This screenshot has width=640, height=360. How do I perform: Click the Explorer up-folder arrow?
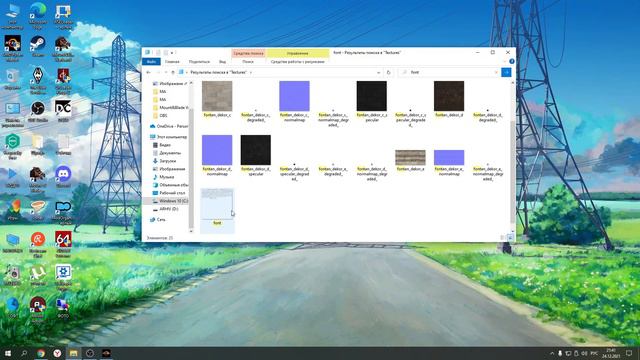tap(173, 72)
